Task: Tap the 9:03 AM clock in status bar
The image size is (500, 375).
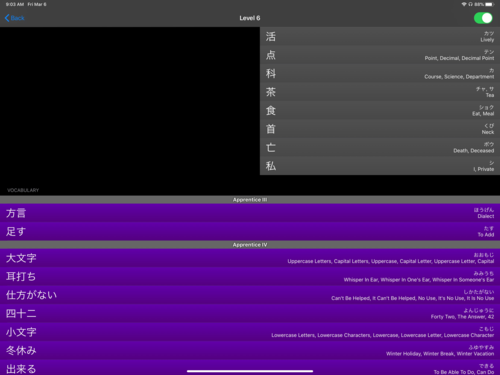Action: click(15, 4)
